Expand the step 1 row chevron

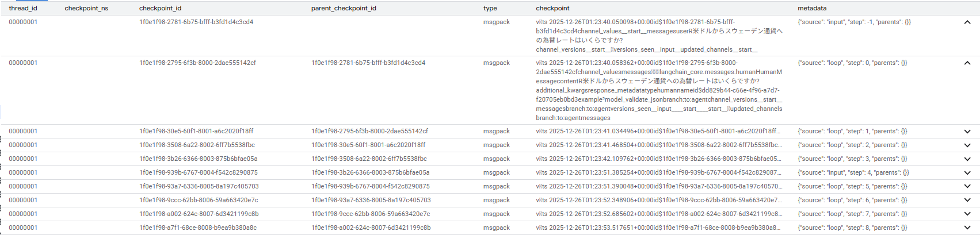coord(967,132)
